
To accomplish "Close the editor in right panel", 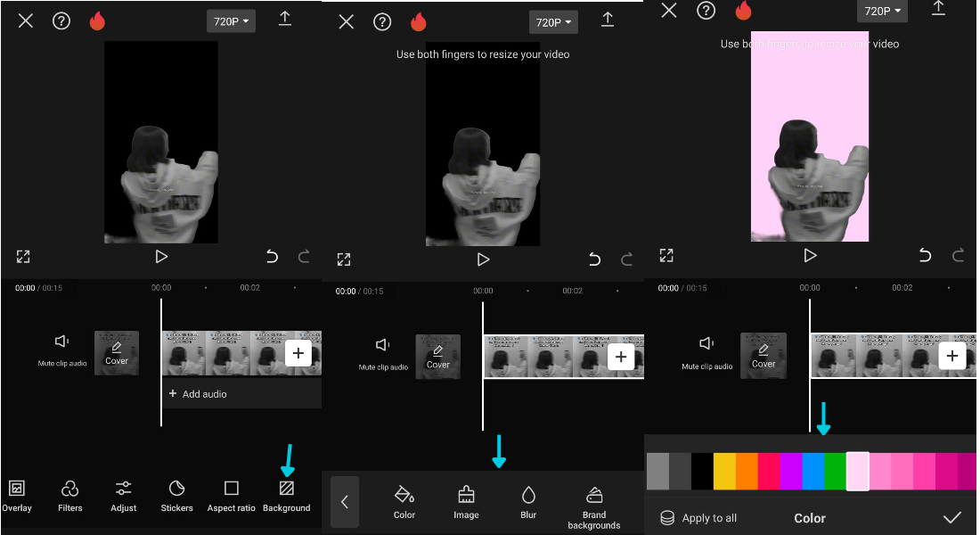I will [x=669, y=10].
